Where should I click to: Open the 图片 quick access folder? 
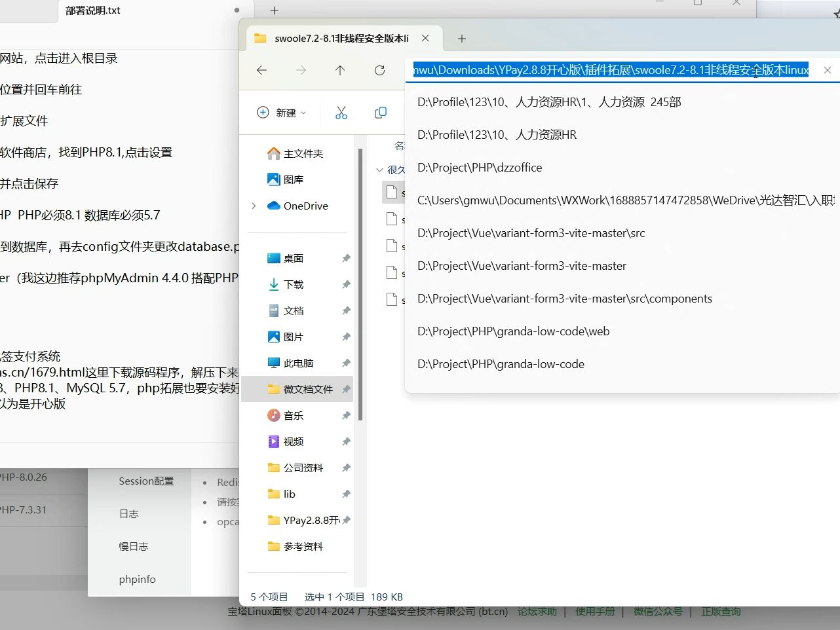286,337
